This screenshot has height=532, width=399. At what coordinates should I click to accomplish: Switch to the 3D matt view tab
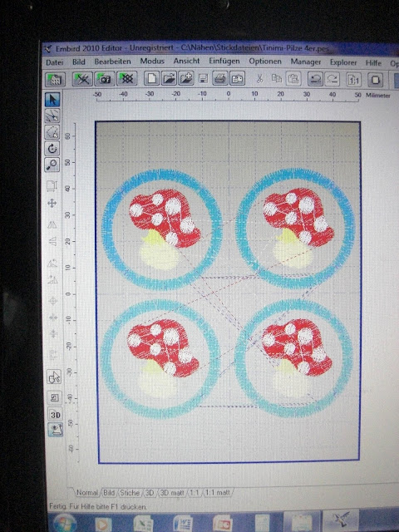coord(172,492)
